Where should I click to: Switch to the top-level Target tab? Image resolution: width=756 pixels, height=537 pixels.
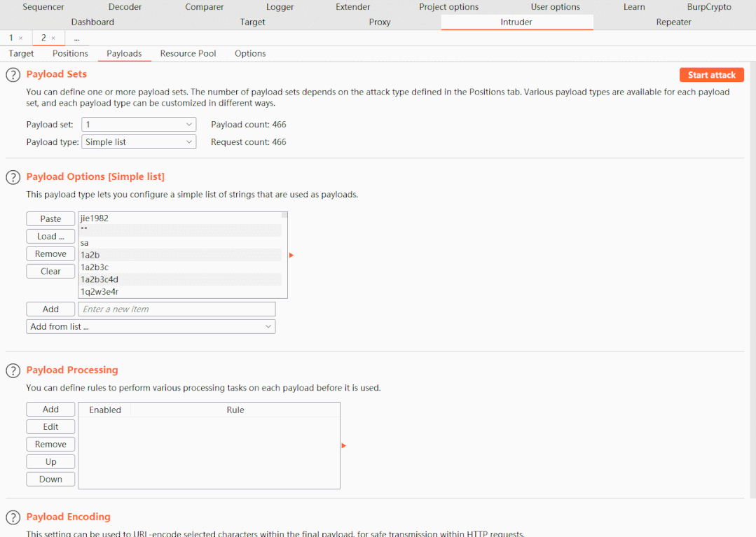coord(253,22)
